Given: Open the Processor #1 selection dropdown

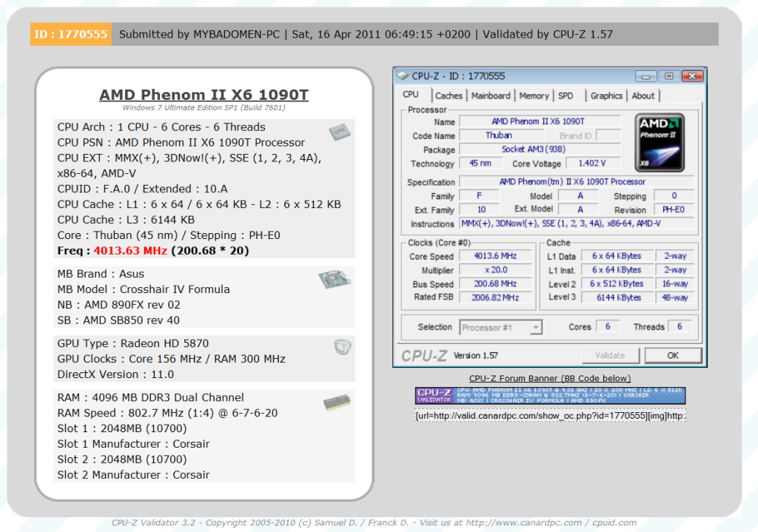Looking at the screenshot, I should (500, 327).
